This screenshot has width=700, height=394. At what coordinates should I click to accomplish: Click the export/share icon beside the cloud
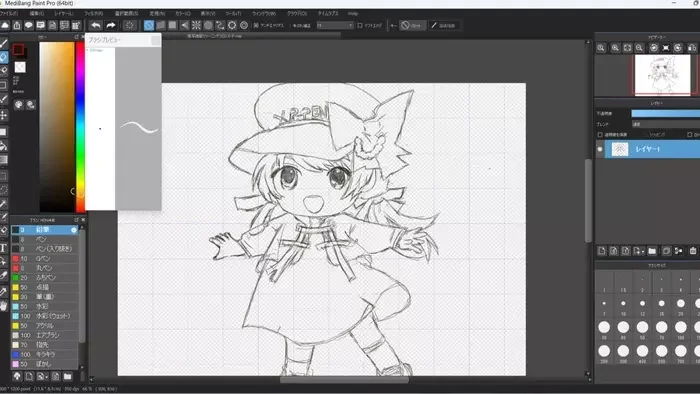coord(17,25)
